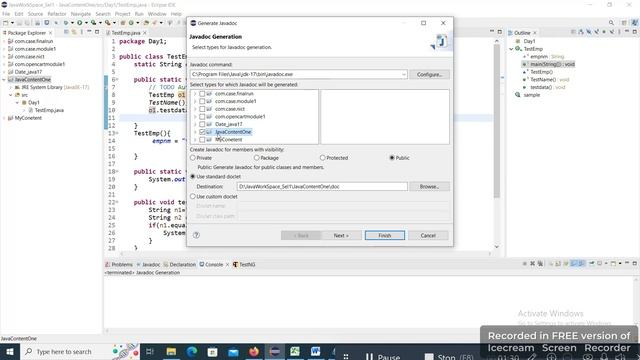The image size is (640, 360).
Task: Switch to the Declaration tab
Action: point(180,264)
